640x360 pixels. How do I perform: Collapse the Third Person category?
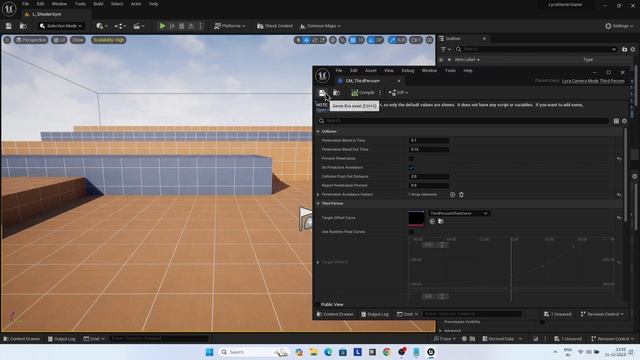coord(318,203)
